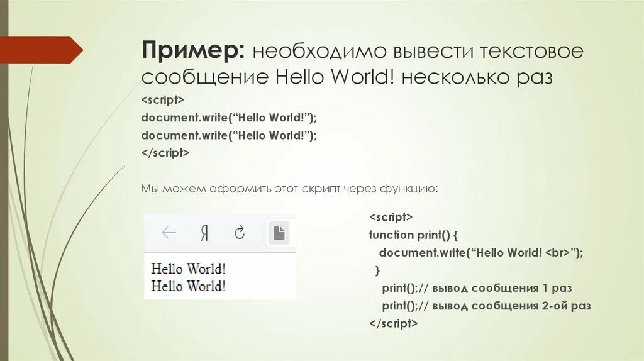Image resolution: width=644 pixels, height=361 pixels.
Task: Click the <script> tag above function print
Action: [x=391, y=217]
